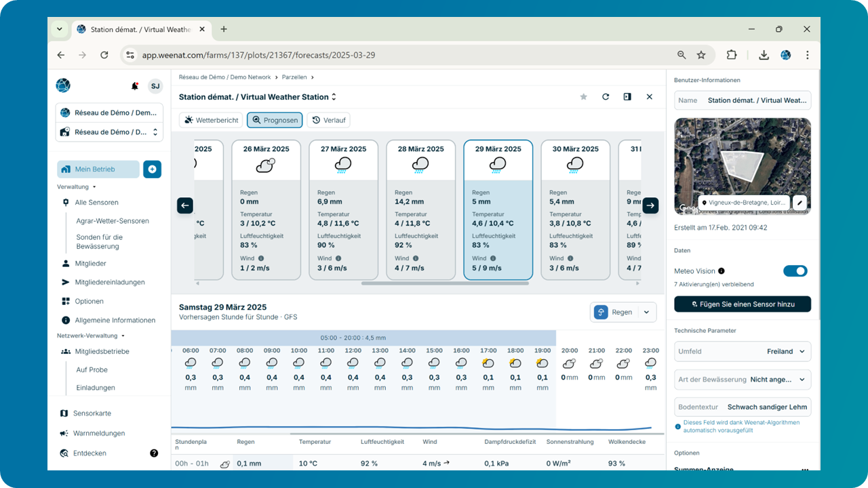Image resolution: width=868 pixels, height=488 pixels.
Task: Add a new farm with plus button
Action: [152, 169]
